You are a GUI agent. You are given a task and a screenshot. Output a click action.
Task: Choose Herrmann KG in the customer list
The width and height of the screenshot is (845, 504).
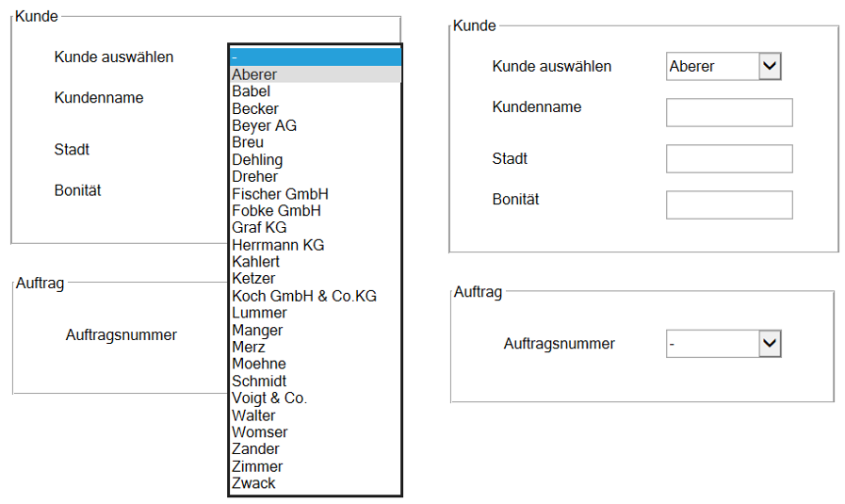tap(316, 245)
